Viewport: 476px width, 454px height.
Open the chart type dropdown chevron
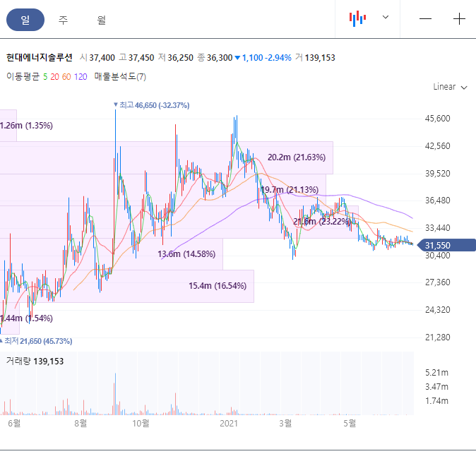pos(385,17)
